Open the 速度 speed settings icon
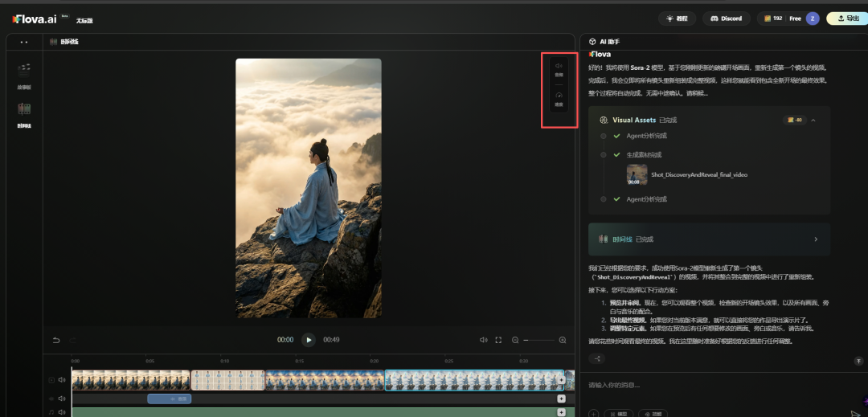 (559, 97)
